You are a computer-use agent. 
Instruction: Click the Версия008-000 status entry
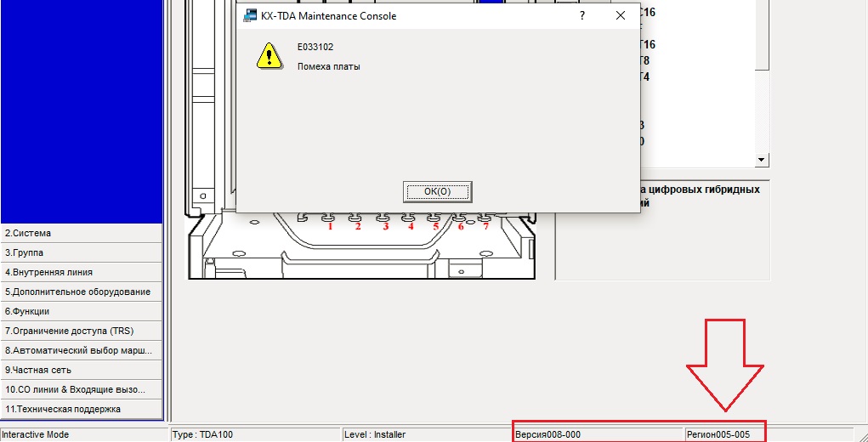click(x=599, y=435)
